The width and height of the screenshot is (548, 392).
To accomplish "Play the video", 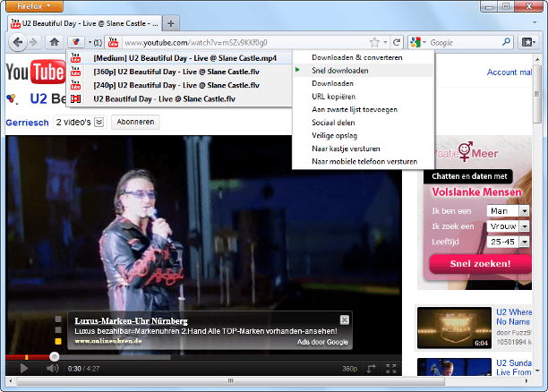I will click(x=23, y=368).
